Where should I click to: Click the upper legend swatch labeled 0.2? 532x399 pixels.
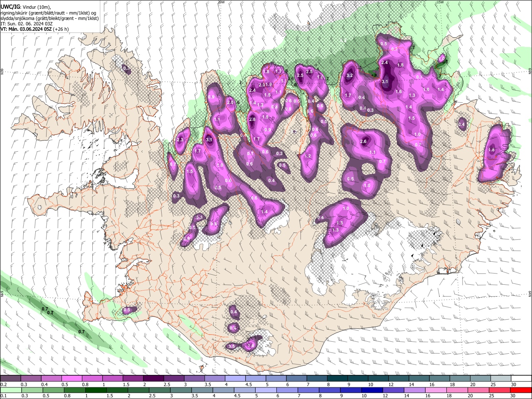pos(10,378)
